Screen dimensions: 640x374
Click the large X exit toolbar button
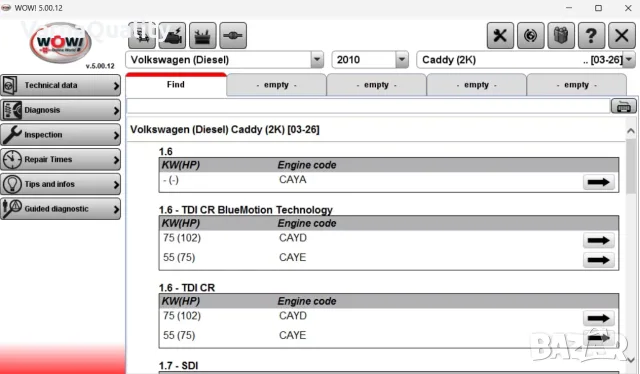[622, 36]
